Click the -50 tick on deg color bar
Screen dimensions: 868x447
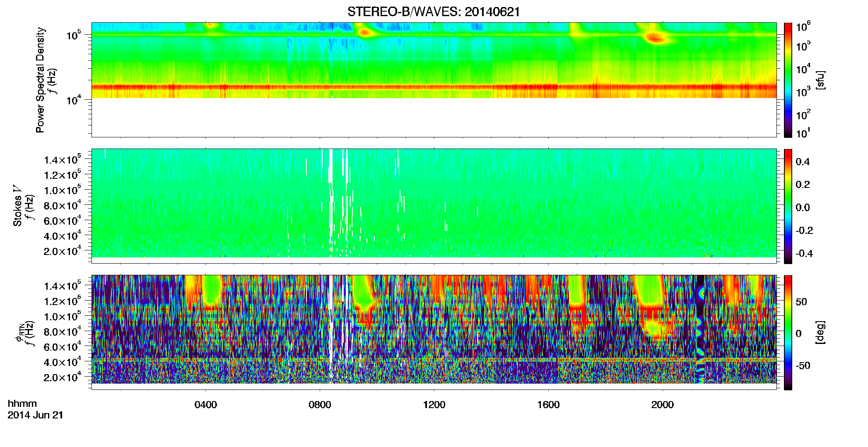pyautogui.click(x=803, y=365)
